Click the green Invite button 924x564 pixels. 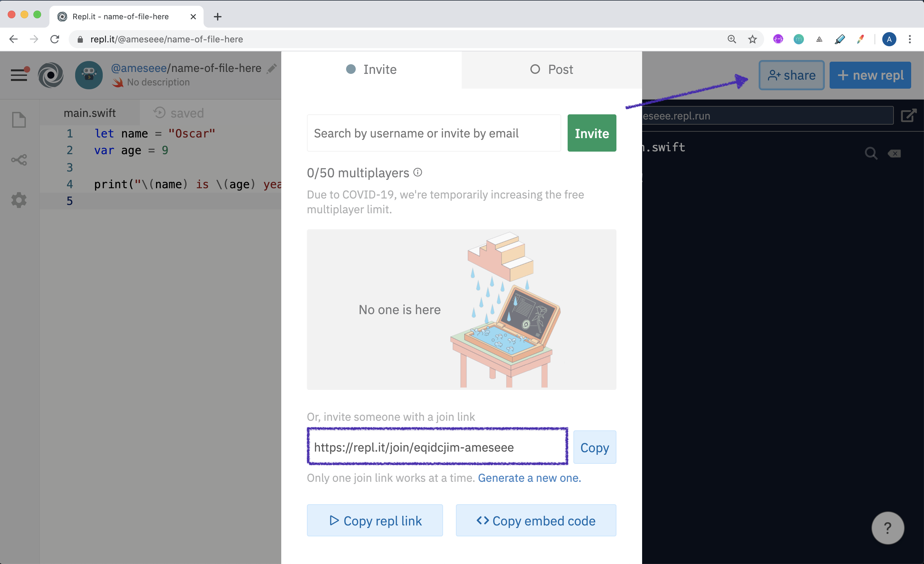(592, 133)
